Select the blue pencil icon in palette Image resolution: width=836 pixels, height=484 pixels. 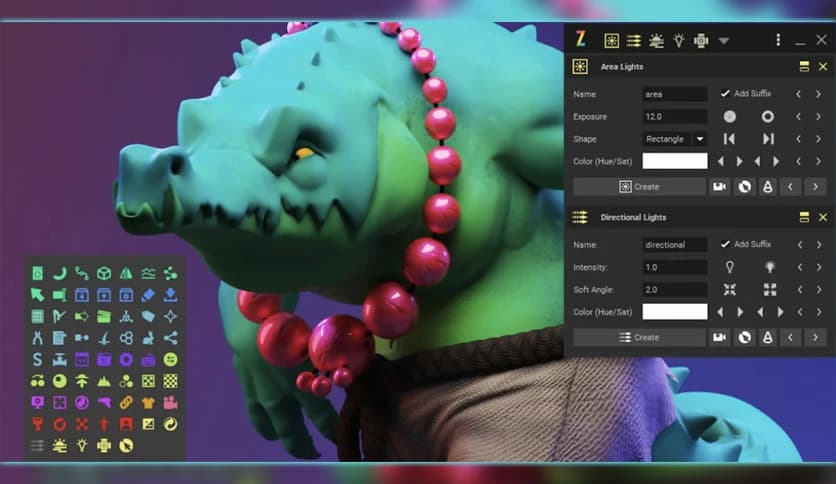[148, 295]
